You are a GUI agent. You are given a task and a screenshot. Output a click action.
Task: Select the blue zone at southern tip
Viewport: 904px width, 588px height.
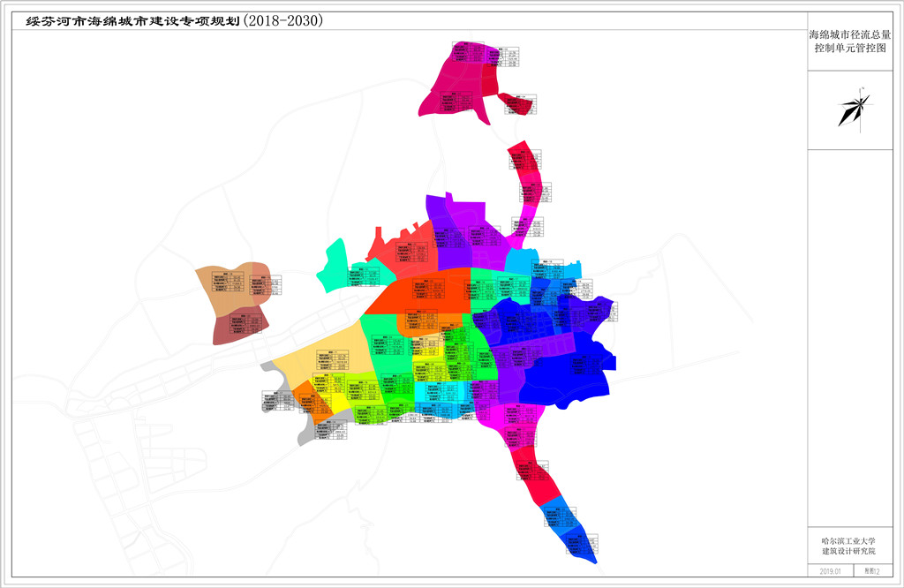[568, 527]
